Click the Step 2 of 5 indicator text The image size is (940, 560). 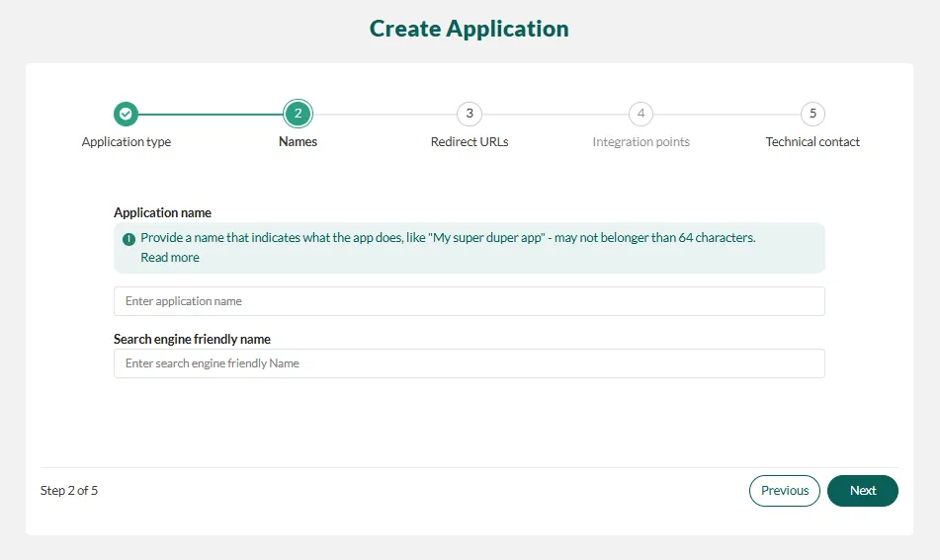click(69, 491)
